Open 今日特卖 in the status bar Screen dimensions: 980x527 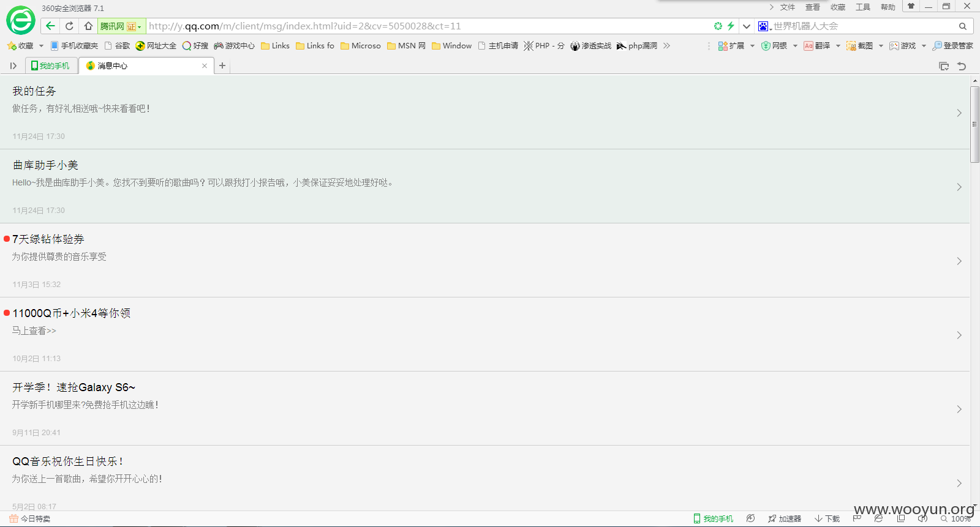(30, 518)
